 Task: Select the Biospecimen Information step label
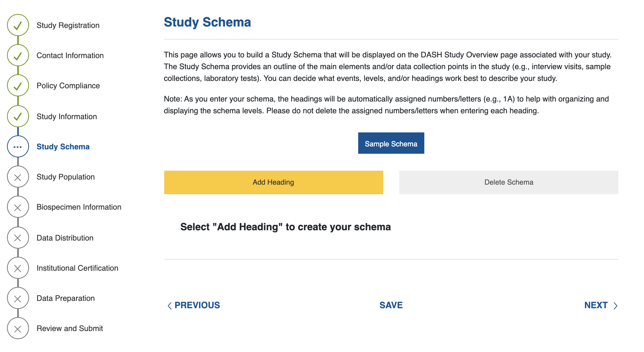79,207
